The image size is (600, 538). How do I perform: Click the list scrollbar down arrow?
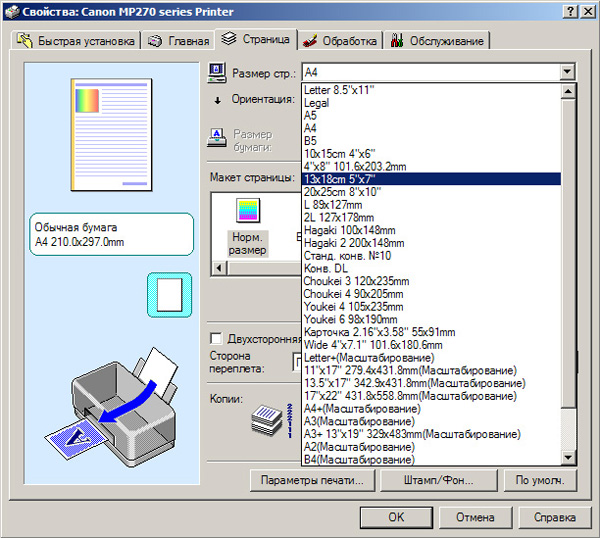pyautogui.click(x=568, y=457)
